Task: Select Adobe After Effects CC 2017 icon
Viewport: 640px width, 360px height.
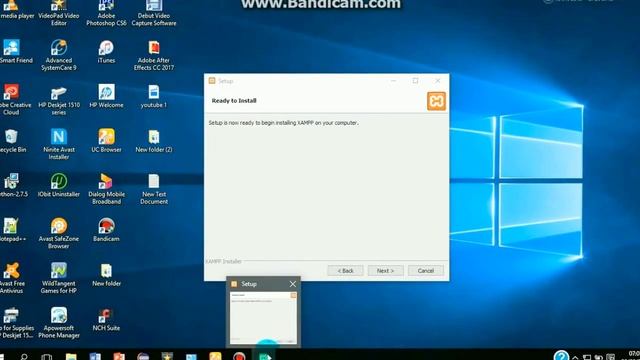Action: tap(154, 55)
